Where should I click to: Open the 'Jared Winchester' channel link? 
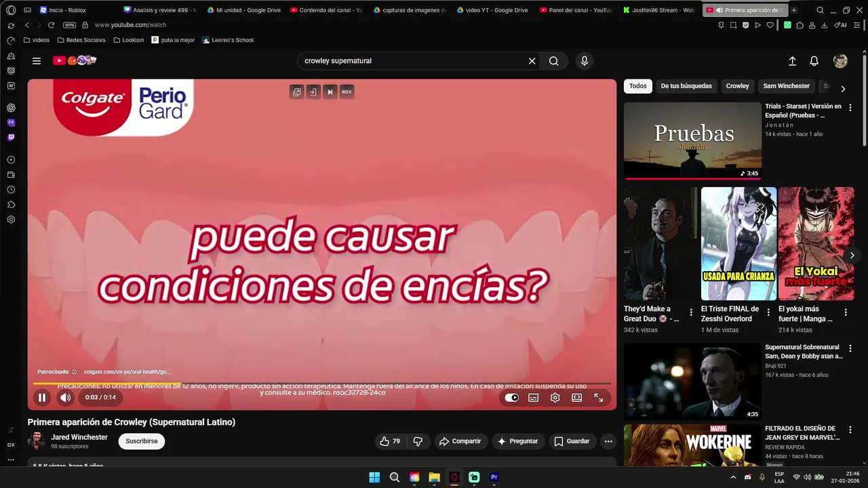(79, 437)
